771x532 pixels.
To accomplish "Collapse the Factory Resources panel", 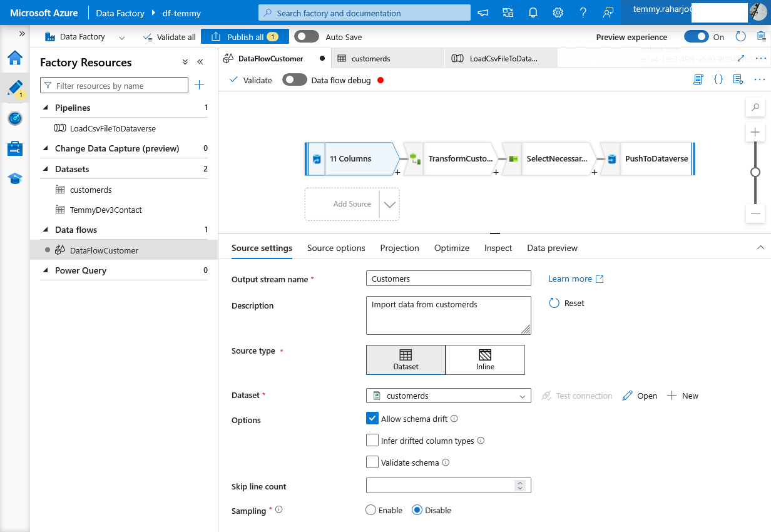I will point(200,62).
